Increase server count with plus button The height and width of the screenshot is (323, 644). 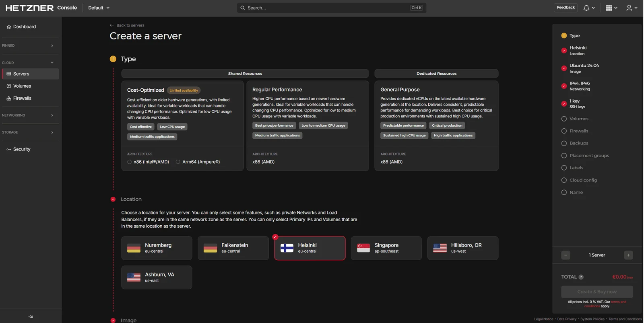pos(628,255)
